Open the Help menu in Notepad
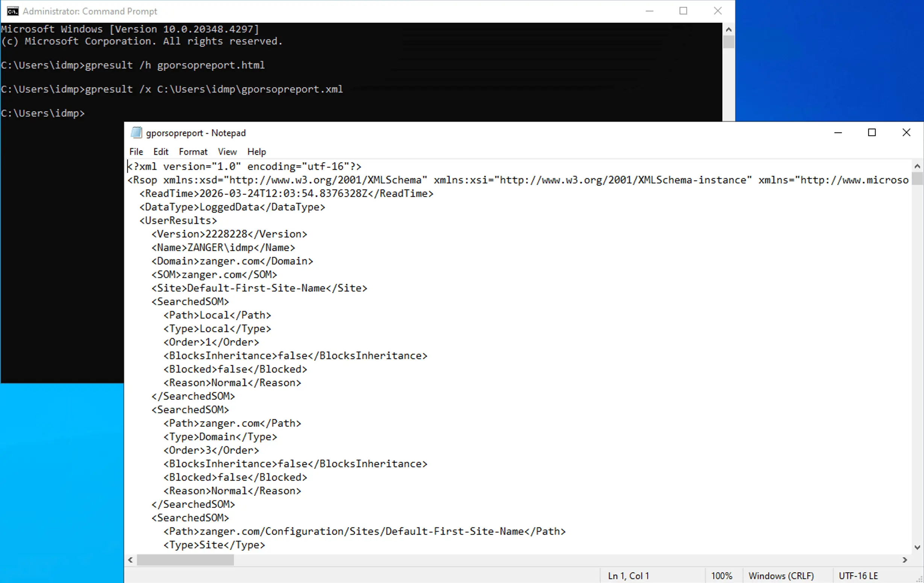924x583 pixels. click(x=256, y=151)
